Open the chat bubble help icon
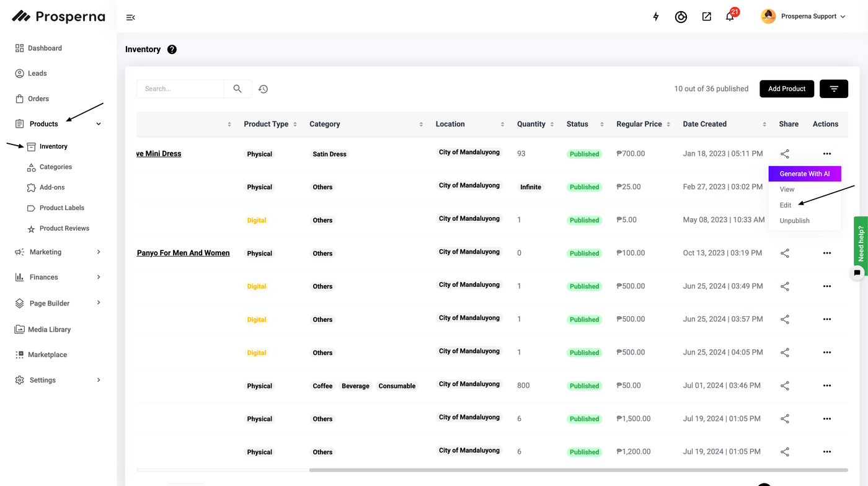This screenshot has height=486, width=868. 857,273
